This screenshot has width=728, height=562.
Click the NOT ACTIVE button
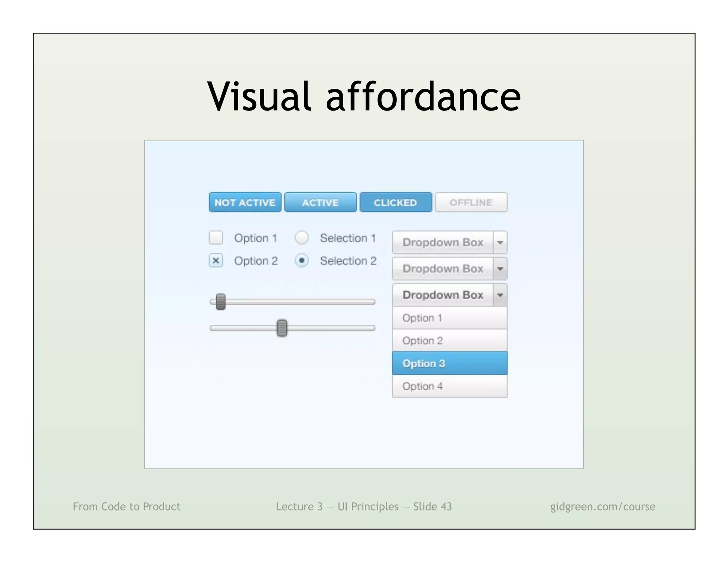click(x=245, y=202)
